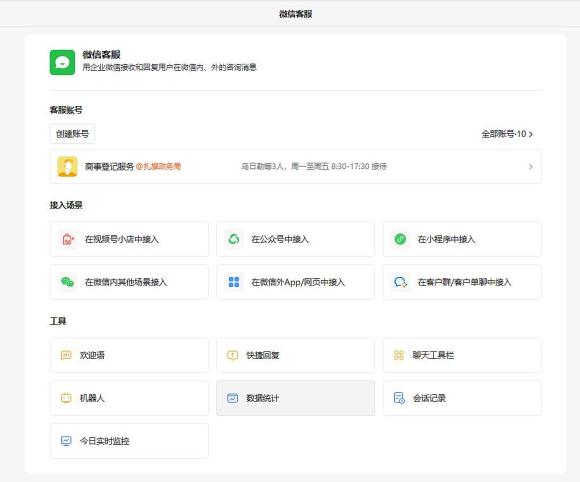Click the 微信客服 page title at top
The width and height of the screenshot is (580, 482).
[x=295, y=14]
